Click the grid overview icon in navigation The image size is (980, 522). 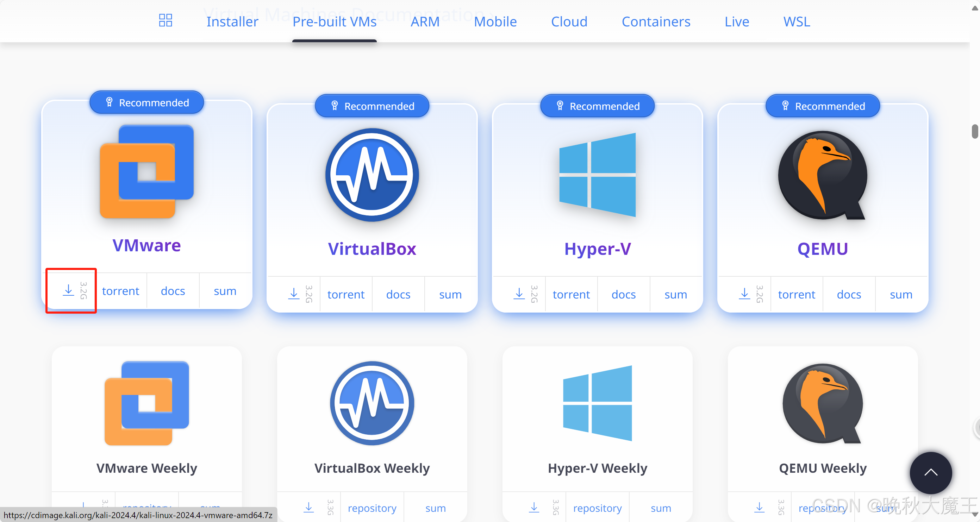click(166, 20)
